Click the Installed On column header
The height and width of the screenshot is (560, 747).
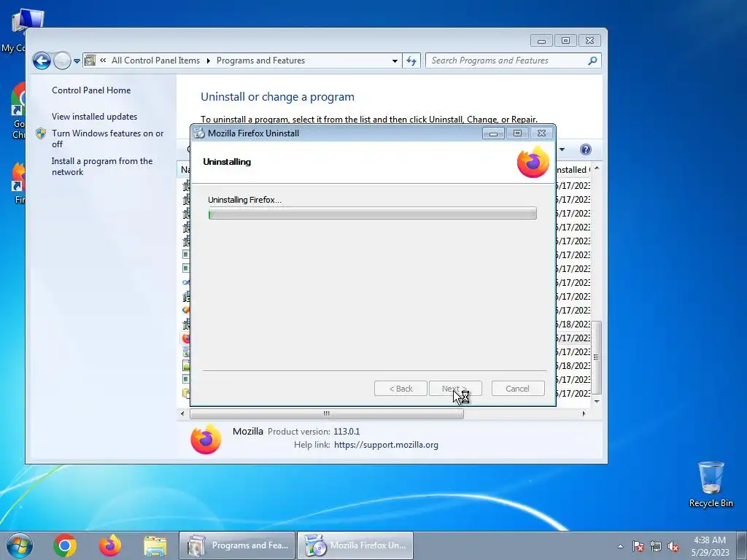(x=573, y=169)
